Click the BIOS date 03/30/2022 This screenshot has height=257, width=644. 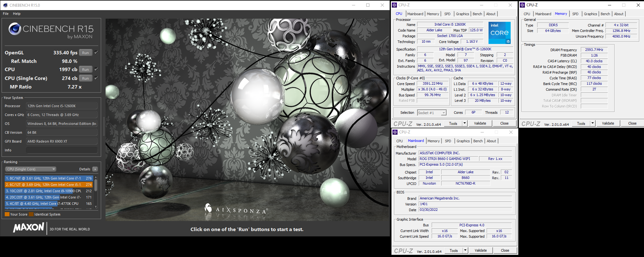[x=465, y=210]
